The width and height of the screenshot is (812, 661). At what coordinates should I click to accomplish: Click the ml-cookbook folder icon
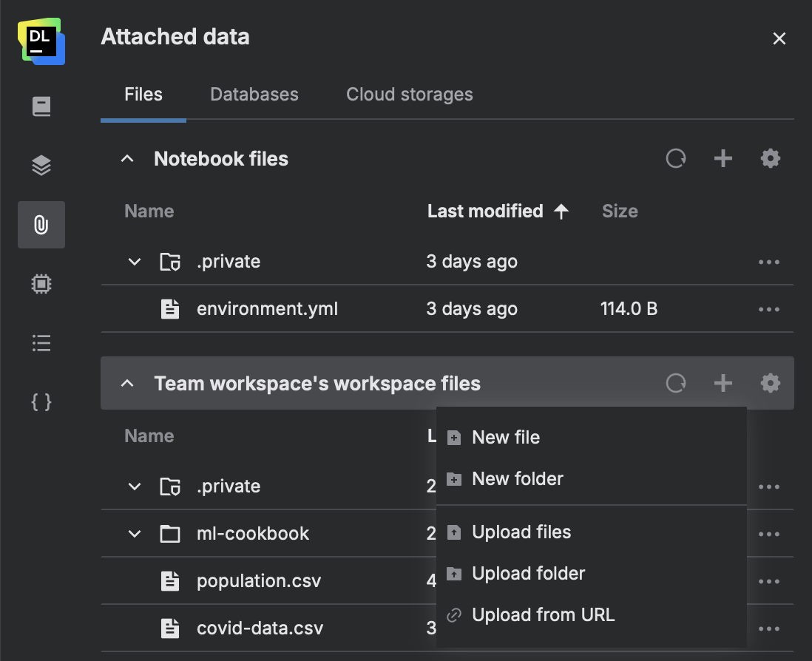point(170,534)
